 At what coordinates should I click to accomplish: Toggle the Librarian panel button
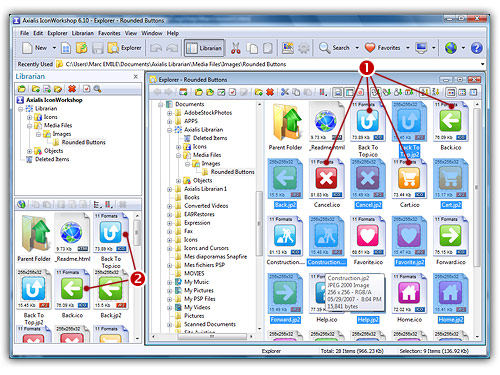(x=204, y=48)
